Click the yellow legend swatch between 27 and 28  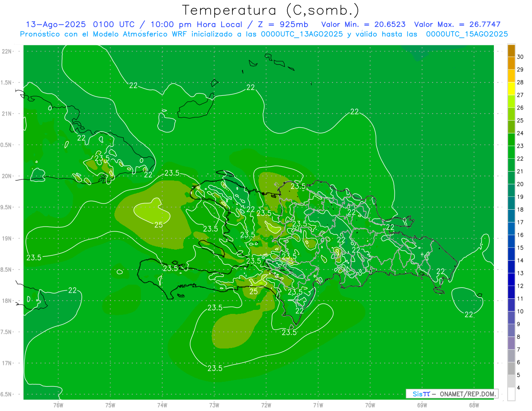click(x=511, y=89)
